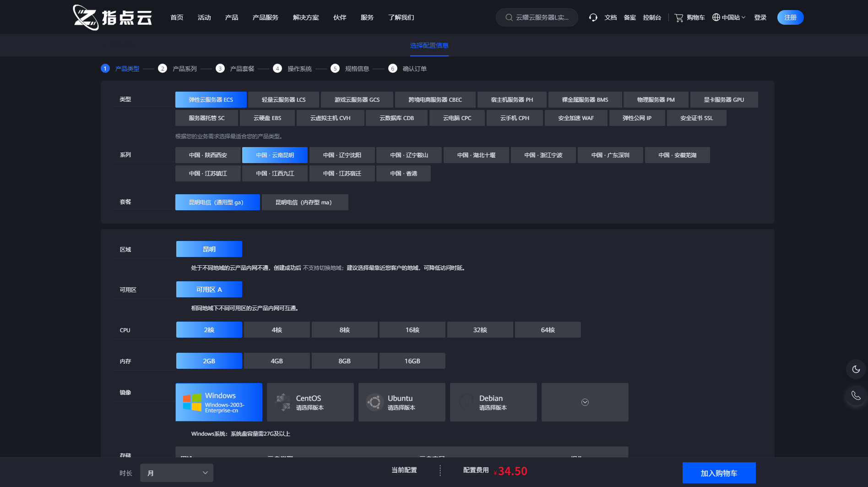
Task: Open the 伙伴 menu item
Action: click(x=340, y=17)
